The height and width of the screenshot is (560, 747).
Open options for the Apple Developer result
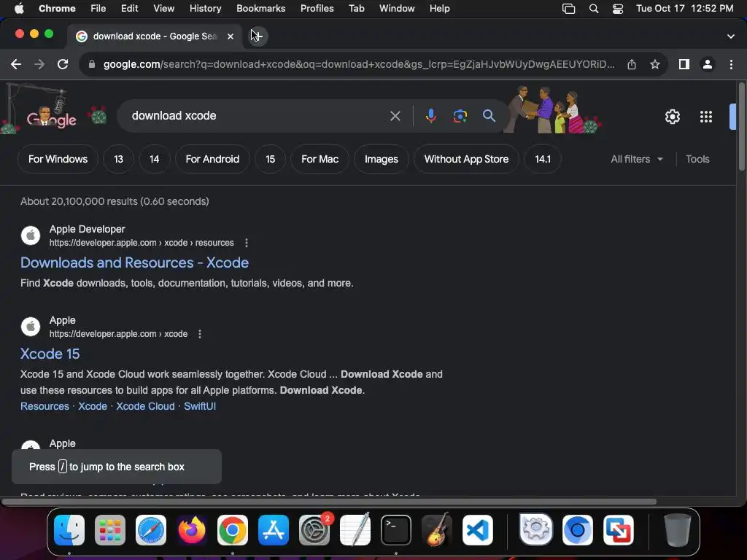tap(247, 243)
